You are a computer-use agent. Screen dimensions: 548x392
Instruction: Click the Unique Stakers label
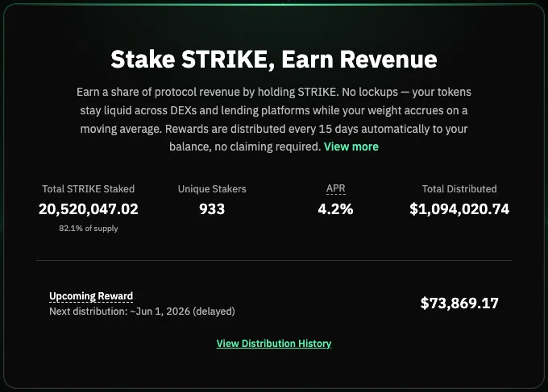tap(212, 189)
